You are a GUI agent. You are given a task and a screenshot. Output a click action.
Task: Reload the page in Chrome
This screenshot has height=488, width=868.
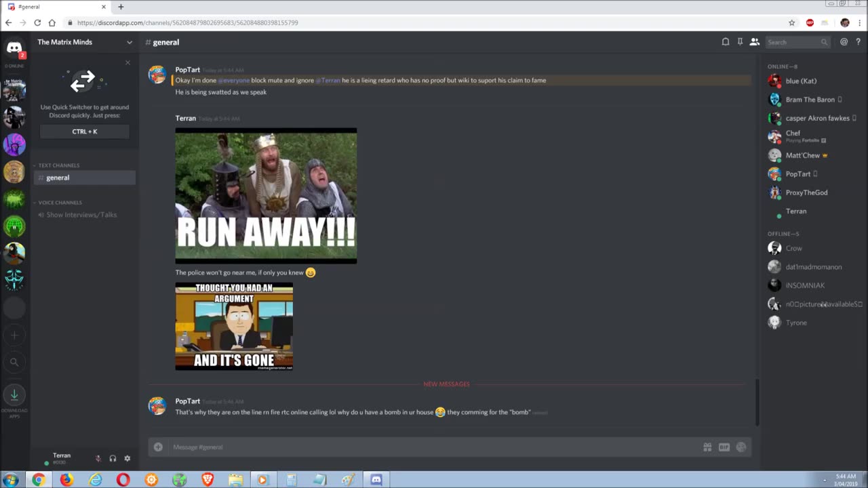37,22
